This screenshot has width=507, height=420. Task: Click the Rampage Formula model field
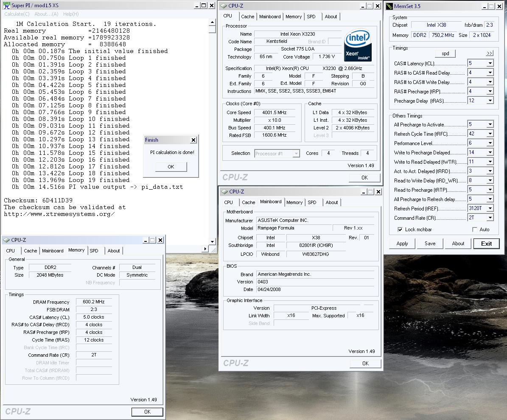294,228
